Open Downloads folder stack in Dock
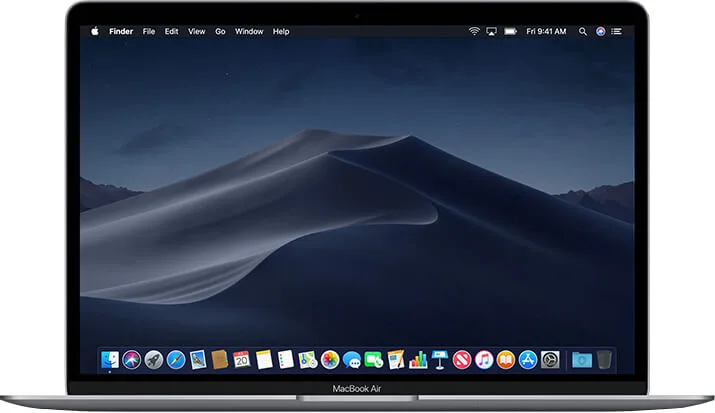This screenshot has width=715, height=413. 582,360
